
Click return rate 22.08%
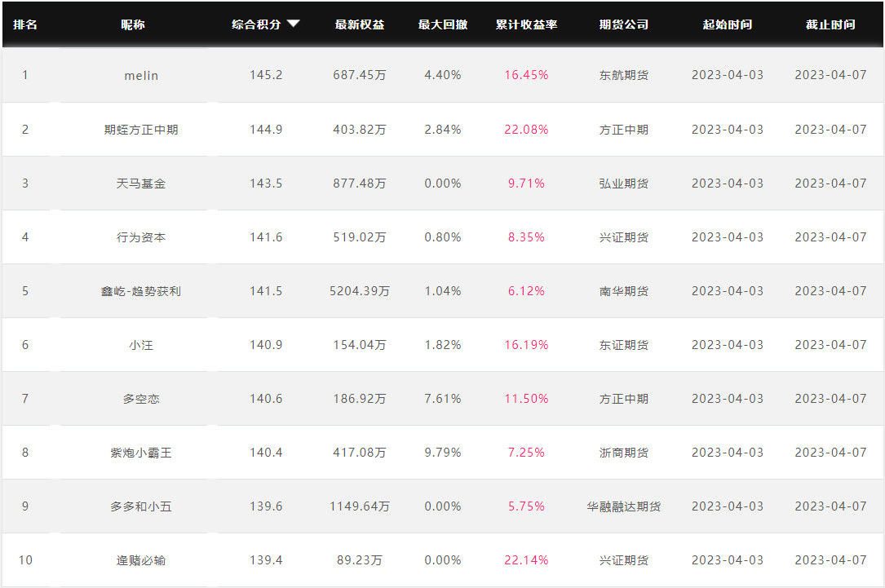point(526,130)
